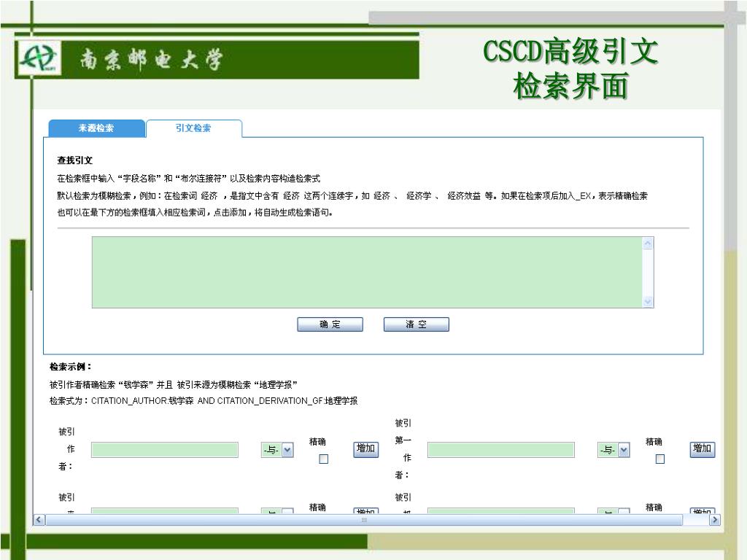This screenshot has width=747, height=560.
Task: Select the 引文检索 tab
Action: [x=194, y=128]
